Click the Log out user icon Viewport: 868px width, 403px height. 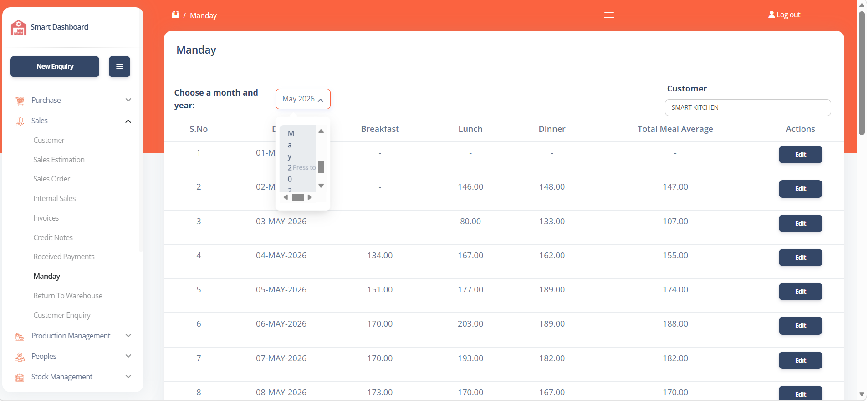click(771, 15)
